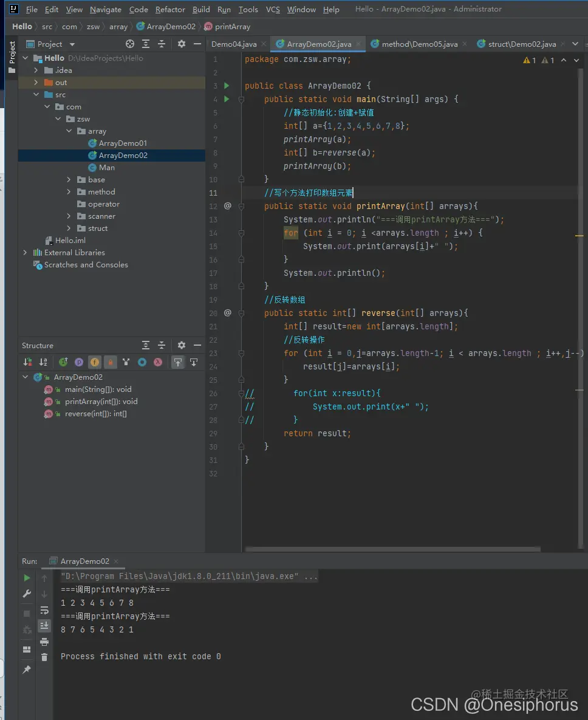Show hidden editor tabs dropdown arrow
This screenshot has height=720, width=588.
click(575, 44)
